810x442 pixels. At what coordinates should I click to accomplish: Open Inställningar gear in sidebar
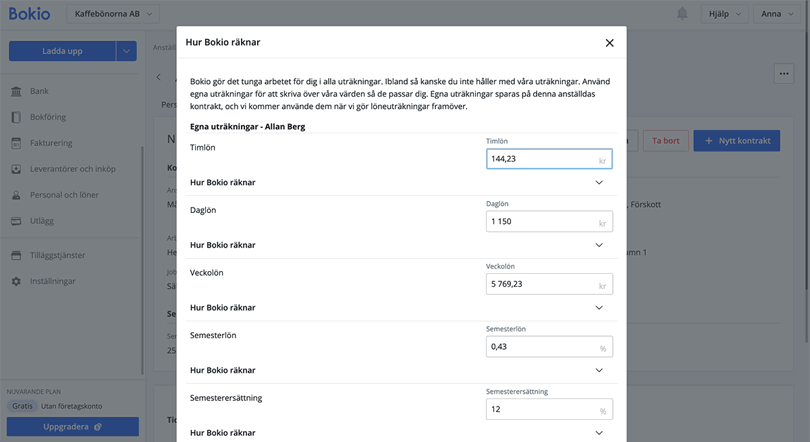[17, 281]
